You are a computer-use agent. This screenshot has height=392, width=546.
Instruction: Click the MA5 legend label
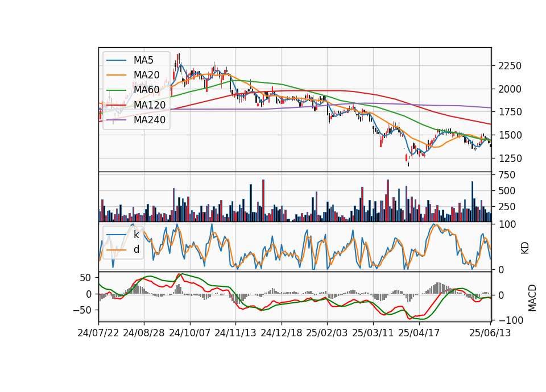pyautogui.click(x=143, y=60)
